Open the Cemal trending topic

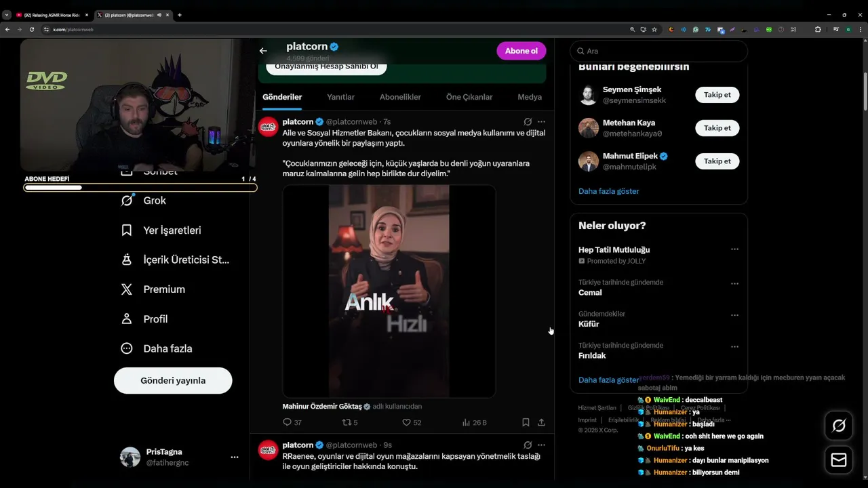click(x=590, y=293)
